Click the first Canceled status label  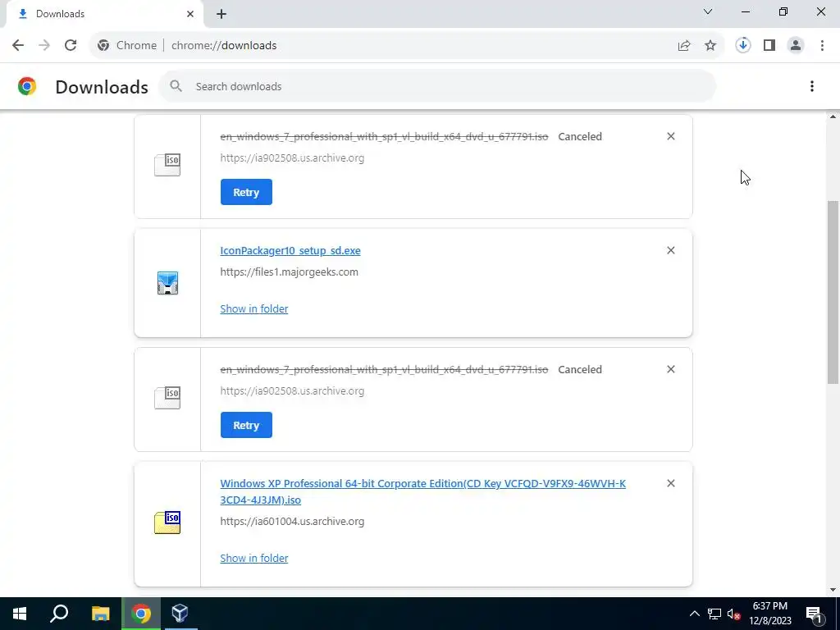580,137
